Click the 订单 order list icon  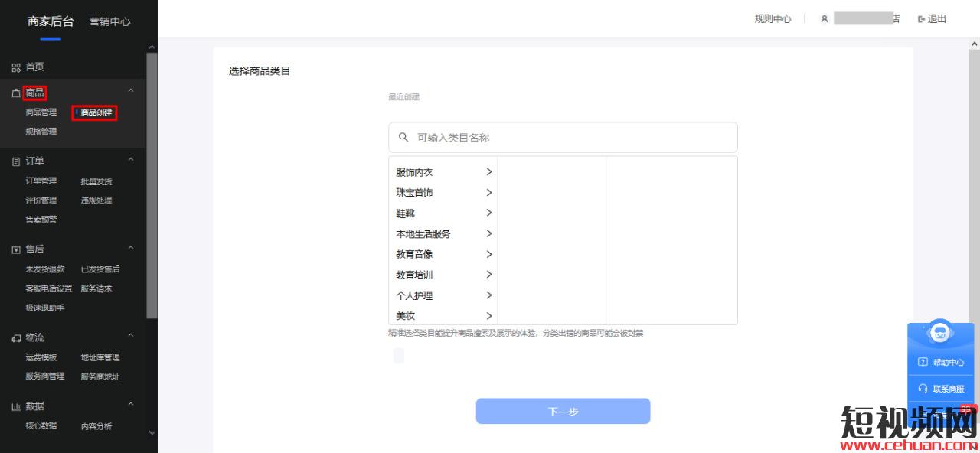pos(16,161)
